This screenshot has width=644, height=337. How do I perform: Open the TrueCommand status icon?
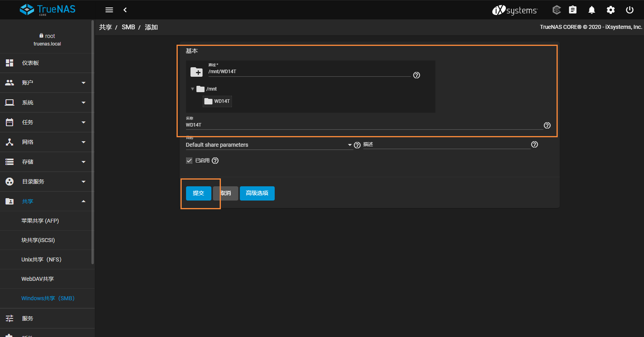[557, 10]
